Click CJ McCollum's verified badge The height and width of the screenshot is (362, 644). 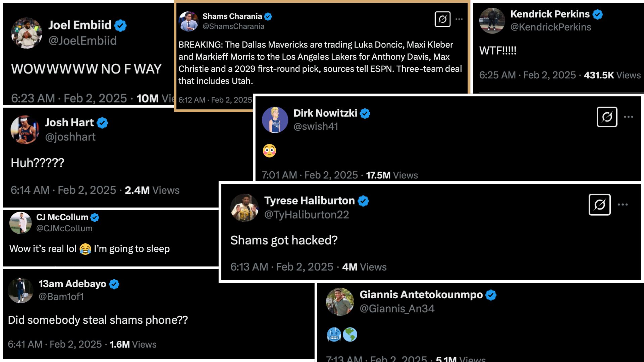point(95,218)
